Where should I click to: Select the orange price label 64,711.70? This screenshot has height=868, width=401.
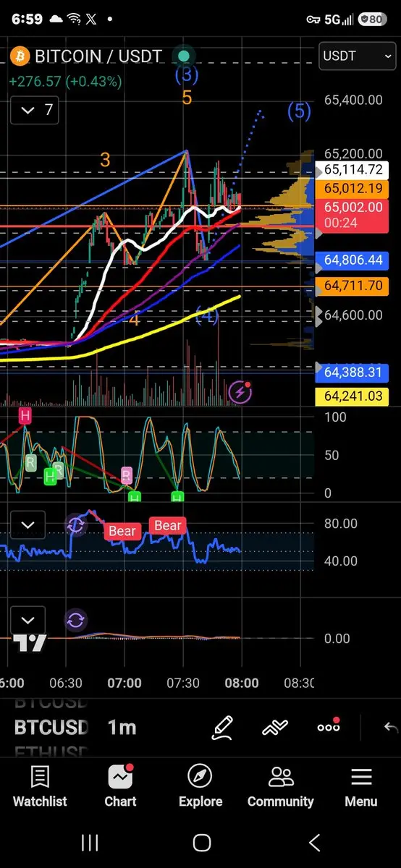(353, 286)
